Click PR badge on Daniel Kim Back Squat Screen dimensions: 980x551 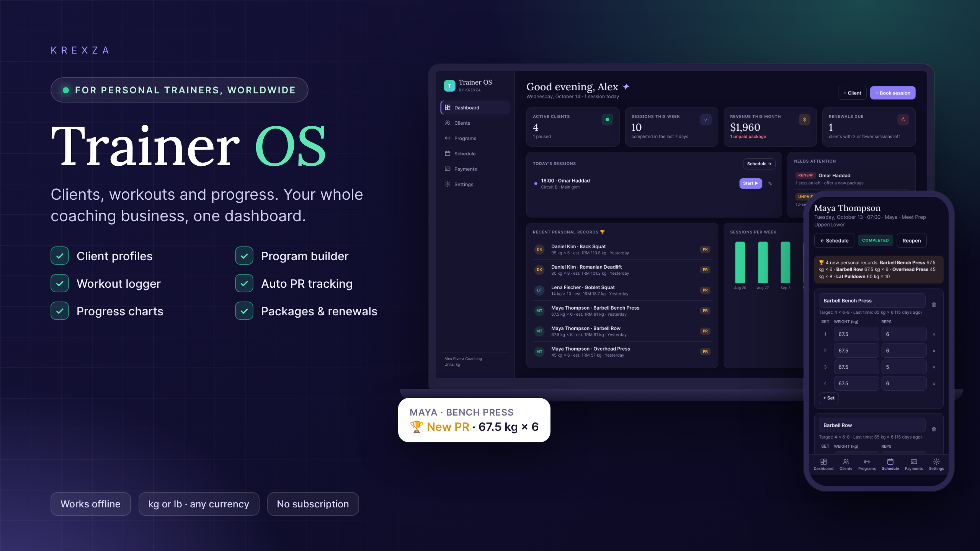[x=705, y=249]
